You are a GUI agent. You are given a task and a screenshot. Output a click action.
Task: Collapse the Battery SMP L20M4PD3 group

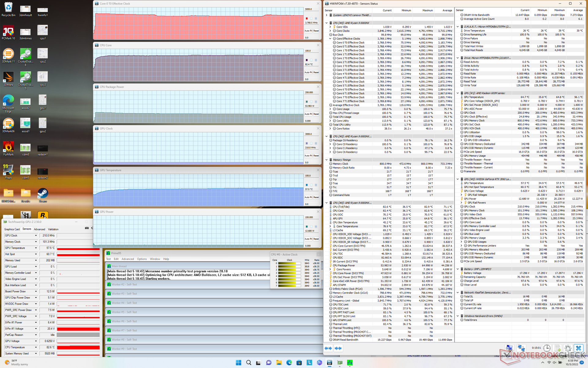pyautogui.click(x=458, y=269)
